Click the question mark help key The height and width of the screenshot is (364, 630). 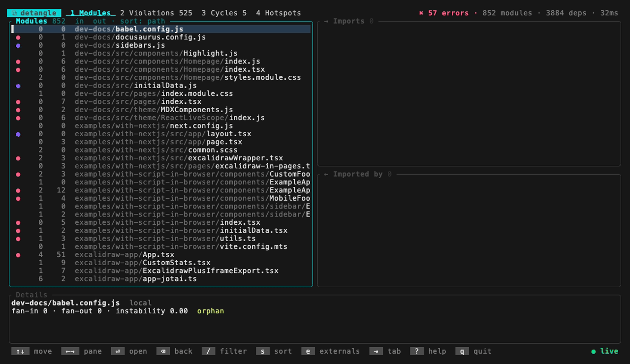coord(416,351)
